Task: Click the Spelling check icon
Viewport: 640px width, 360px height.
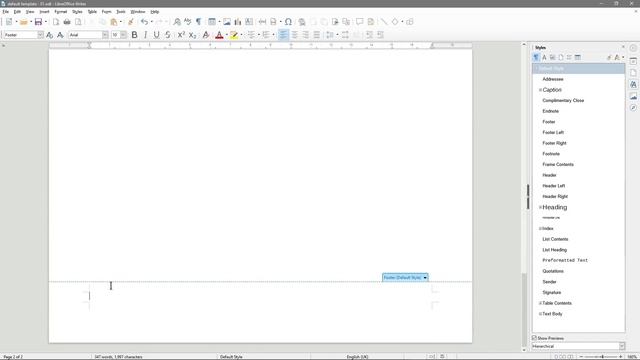Action: 188,22
